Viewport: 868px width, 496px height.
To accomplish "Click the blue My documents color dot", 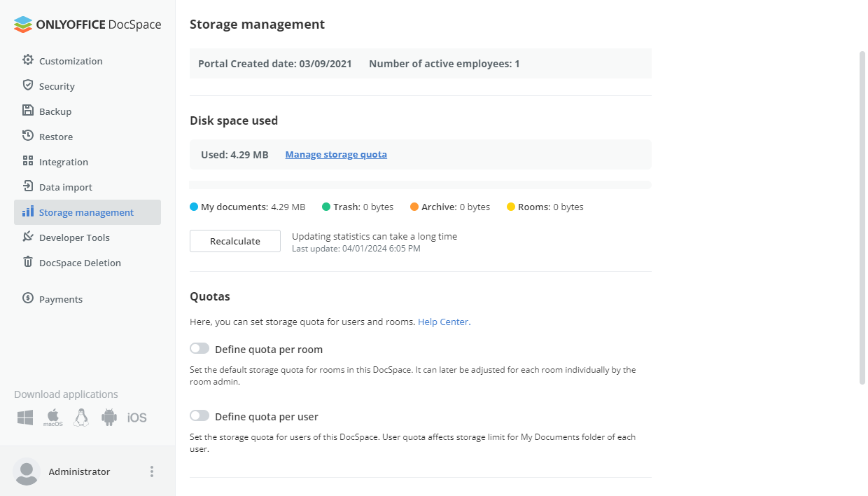I will [194, 207].
